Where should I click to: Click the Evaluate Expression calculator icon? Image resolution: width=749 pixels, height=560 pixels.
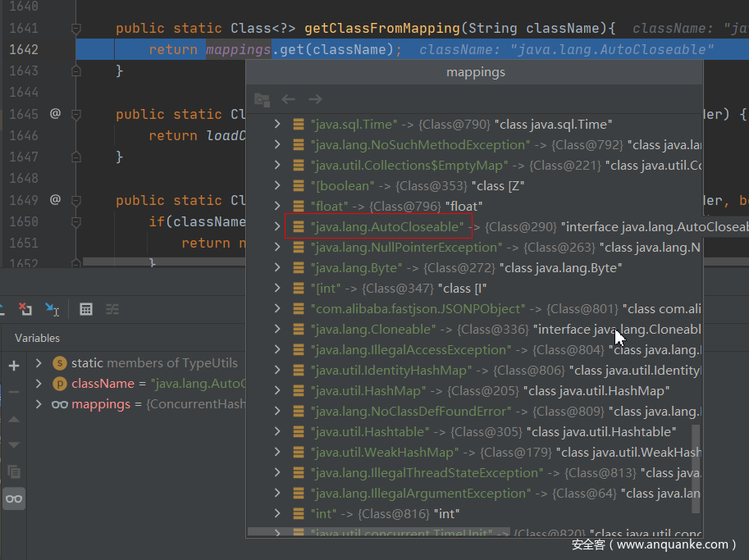pyautogui.click(x=85, y=309)
